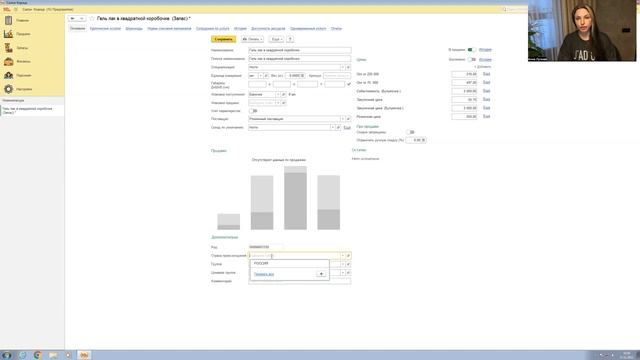Switch to the Нормы списания материалов tab
The height and width of the screenshot is (360, 640).
[x=169, y=29]
